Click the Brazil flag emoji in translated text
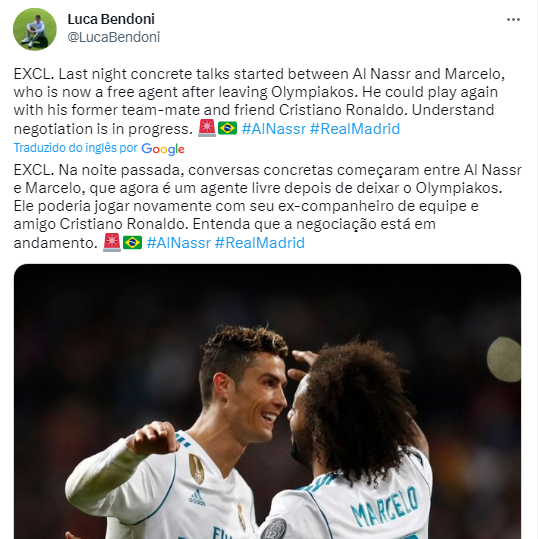 click(x=132, y=242)
